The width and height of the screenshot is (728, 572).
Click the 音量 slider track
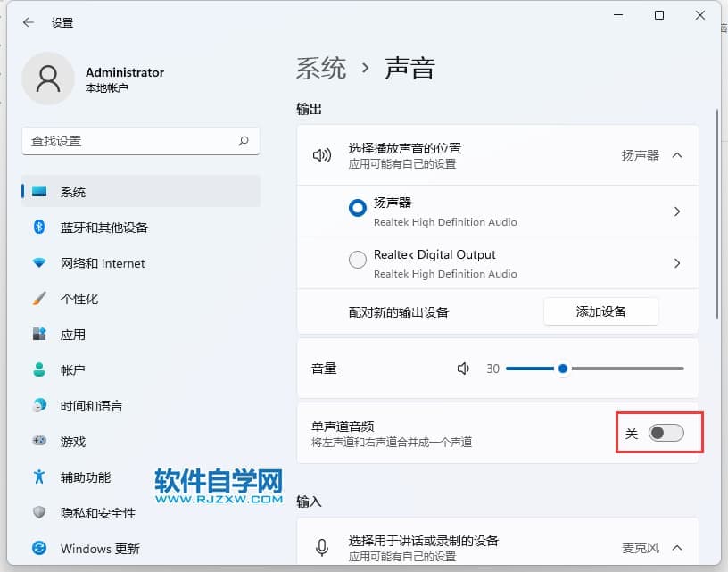[625, 369]
